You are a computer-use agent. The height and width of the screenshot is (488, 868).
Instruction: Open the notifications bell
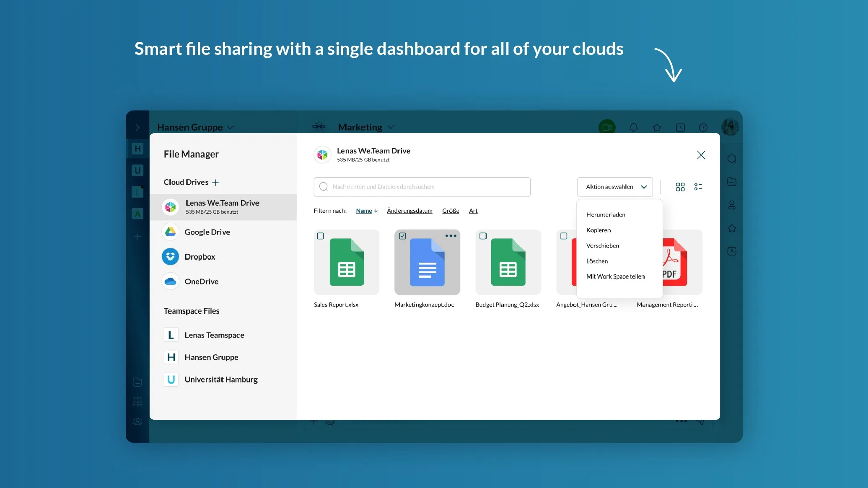click(634, 127)
